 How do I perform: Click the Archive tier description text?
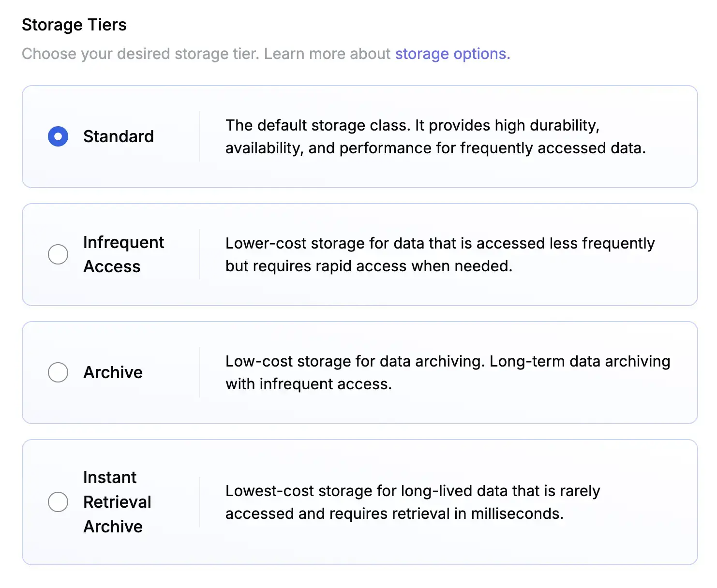[x=447, y=372]
